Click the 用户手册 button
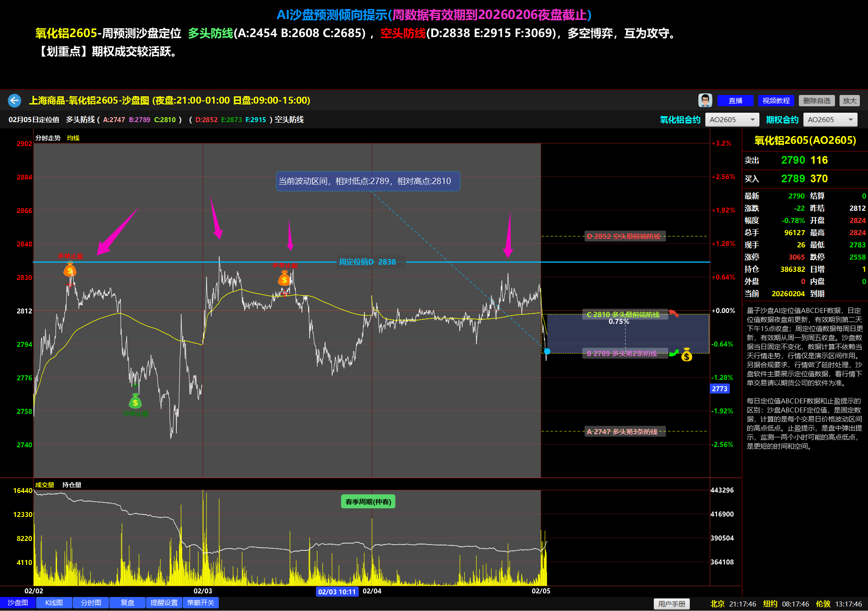Viewport: 868px width, 611px height. click(x=671, y=604)
